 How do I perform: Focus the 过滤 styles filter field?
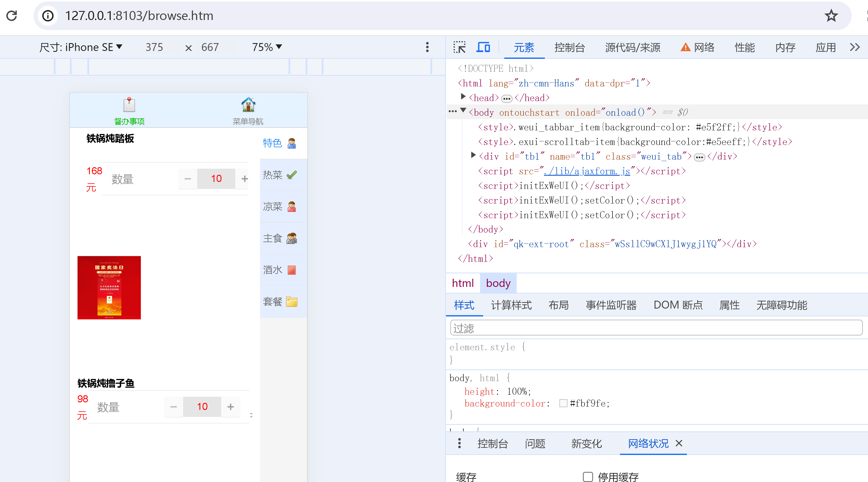tap(656, 328)
